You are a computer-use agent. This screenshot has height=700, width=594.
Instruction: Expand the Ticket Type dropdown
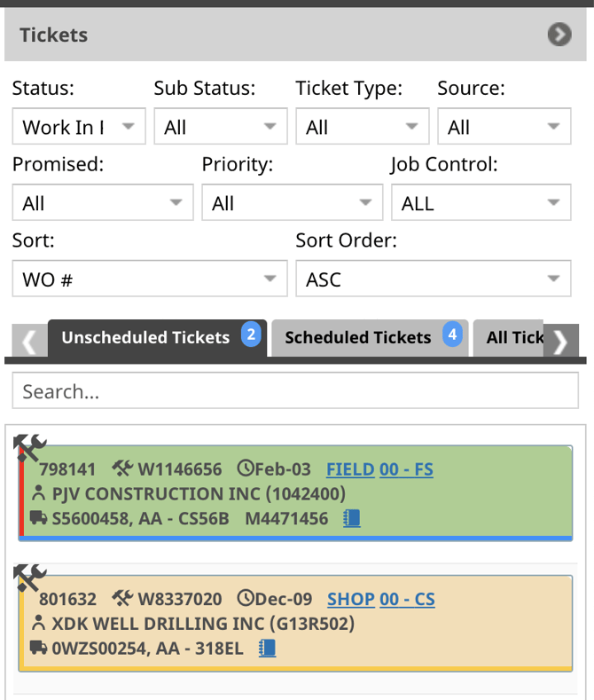(x=363, y=126)
